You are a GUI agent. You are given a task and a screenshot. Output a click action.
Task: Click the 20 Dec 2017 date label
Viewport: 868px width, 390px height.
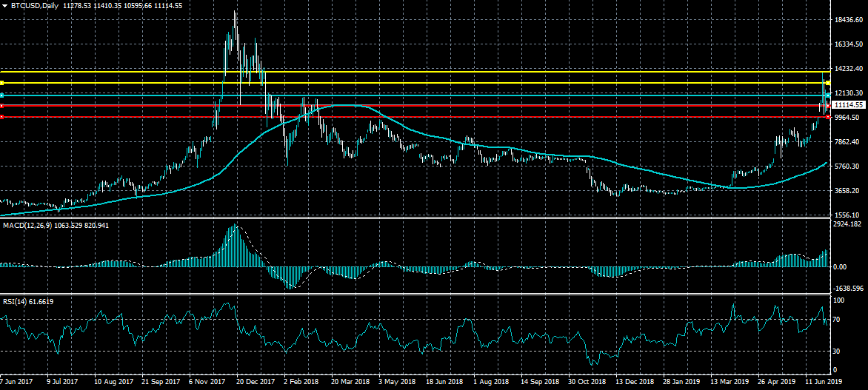(257, 382)
